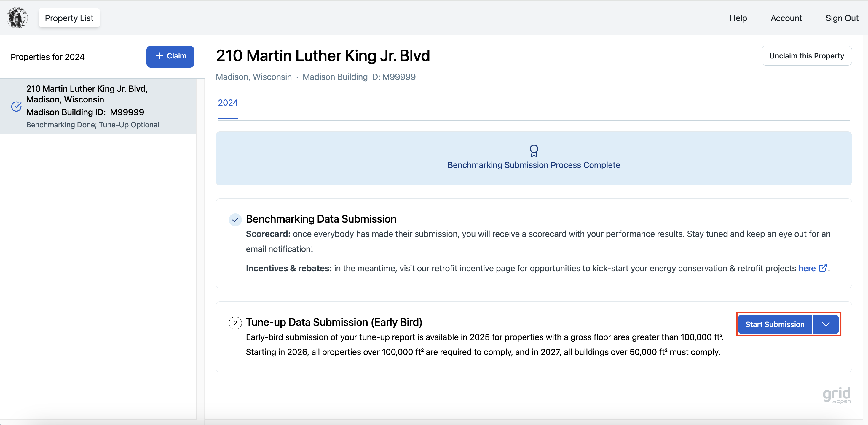The height and width of the screenshot is (425, 868).
Task: Click the external link icon after 'here'
Action: click(823, 268)
